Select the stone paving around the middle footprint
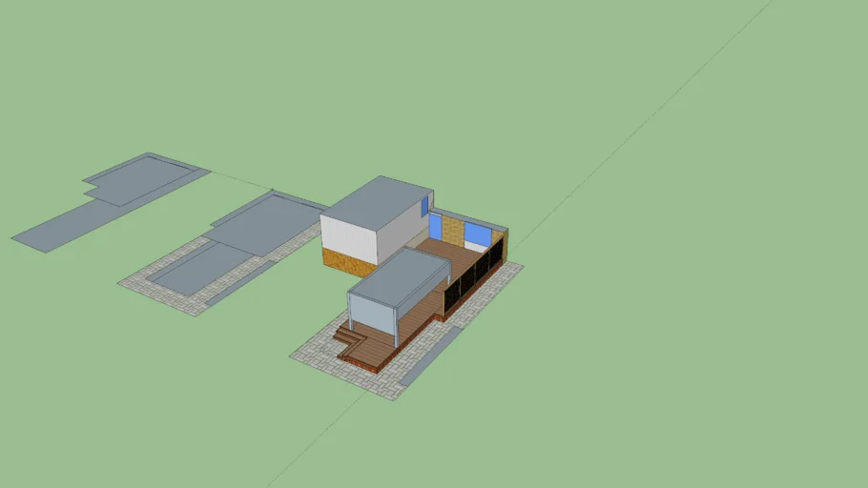This screenshot has height=488, width=868. [x=157, y=289]
